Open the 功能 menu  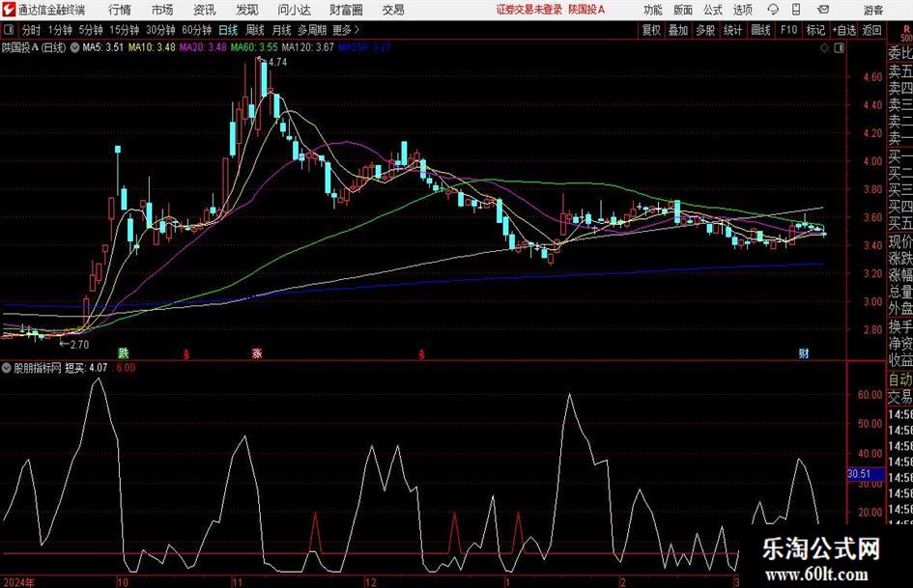tap(653, 10)
